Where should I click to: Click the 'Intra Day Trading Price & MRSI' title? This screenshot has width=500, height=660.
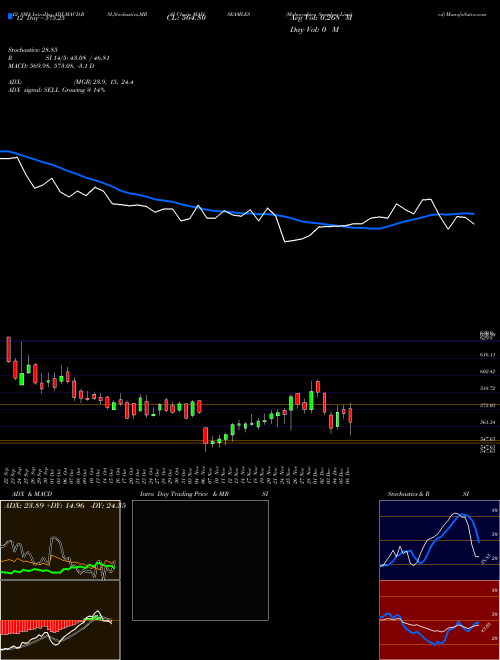click(x=204, y=494)
